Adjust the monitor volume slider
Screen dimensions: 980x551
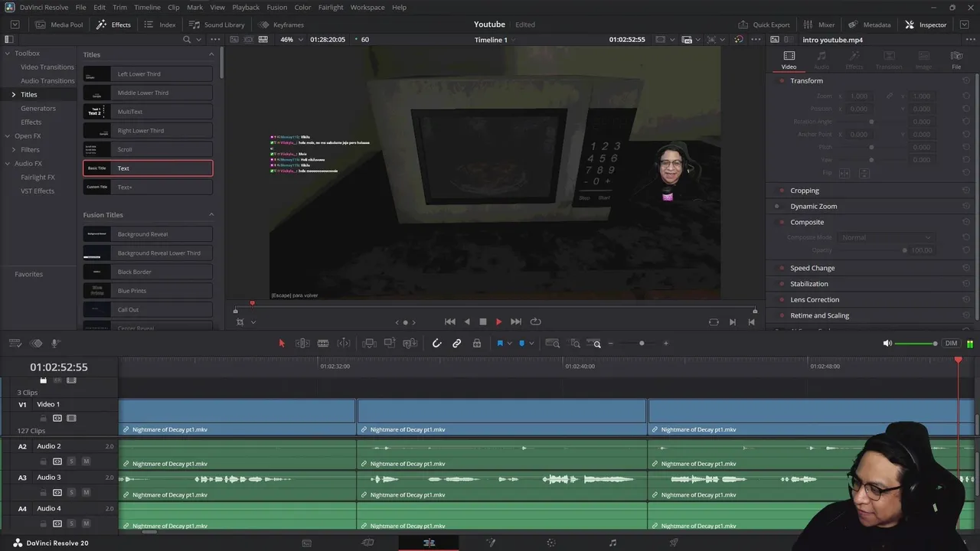click(916, 344)
